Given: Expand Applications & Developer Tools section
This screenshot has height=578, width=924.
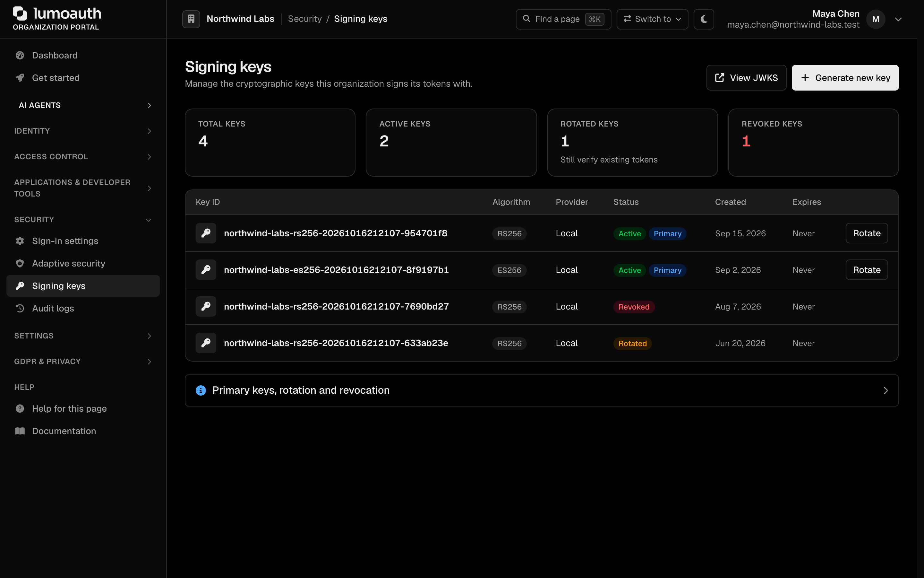Looking at the screenshot, I should click(x=83, y=188).
